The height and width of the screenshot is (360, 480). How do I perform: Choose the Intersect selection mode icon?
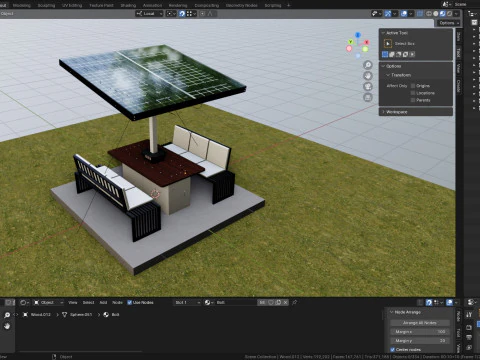pyautogui.click(x=412, y=54)
